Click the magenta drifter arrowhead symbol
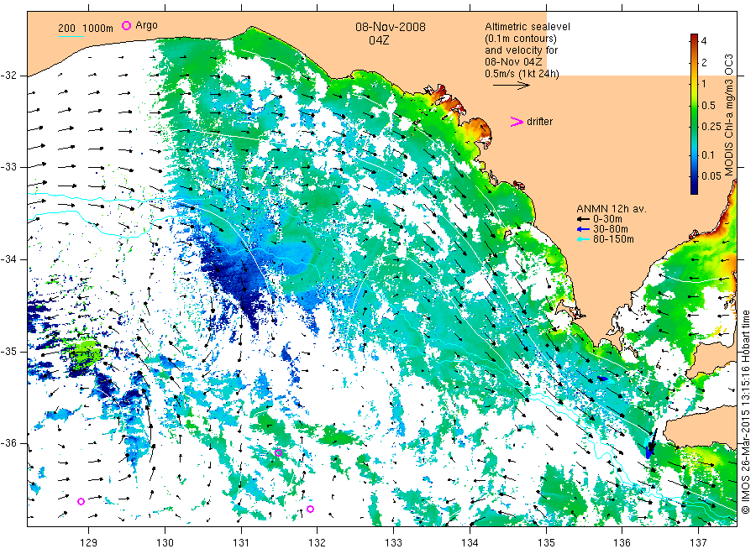Viewport: 756px width, 554px height. tap(517, 122)
